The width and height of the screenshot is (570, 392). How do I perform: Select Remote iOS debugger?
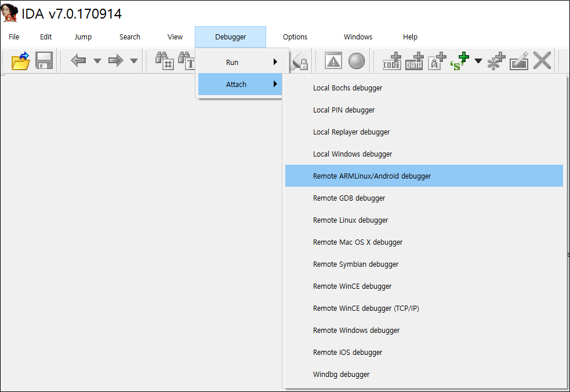pyautogui.click(x=424, y=353)
